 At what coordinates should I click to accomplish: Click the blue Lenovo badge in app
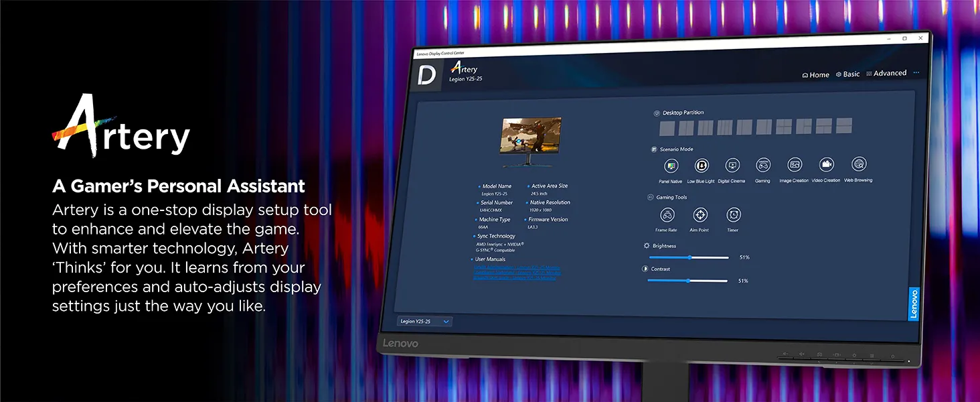click(x=914, y=304)
